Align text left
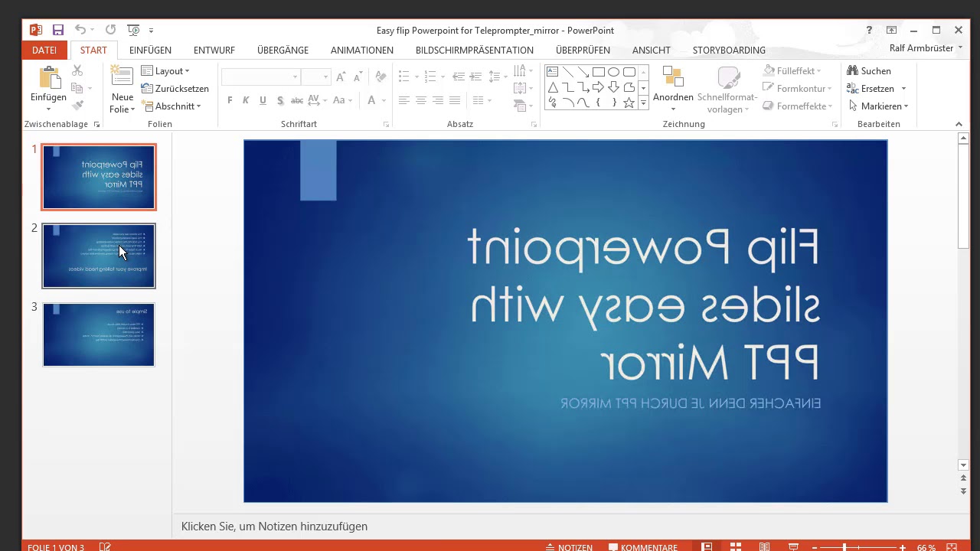The width and height of the screenshot is (980, 551). point(404,100)
